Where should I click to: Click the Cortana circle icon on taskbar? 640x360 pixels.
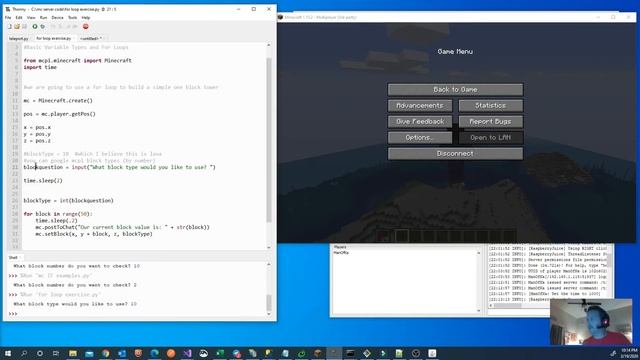(x=40, y=353)
